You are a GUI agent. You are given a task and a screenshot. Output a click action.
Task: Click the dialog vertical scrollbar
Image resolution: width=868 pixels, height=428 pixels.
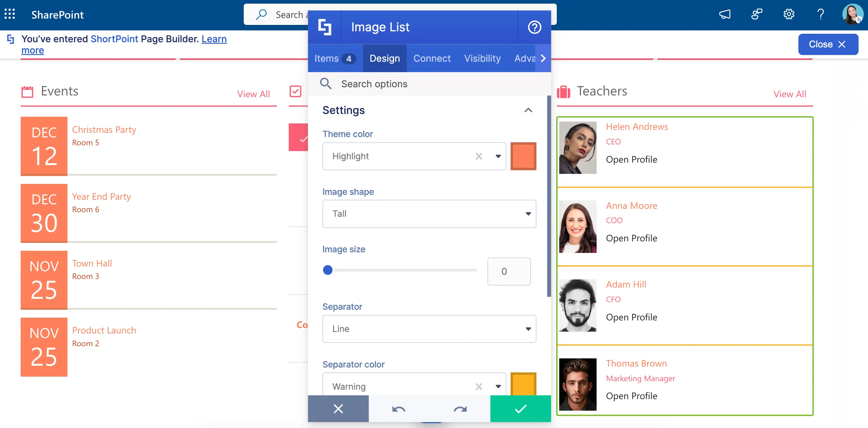tap(549, 196)
